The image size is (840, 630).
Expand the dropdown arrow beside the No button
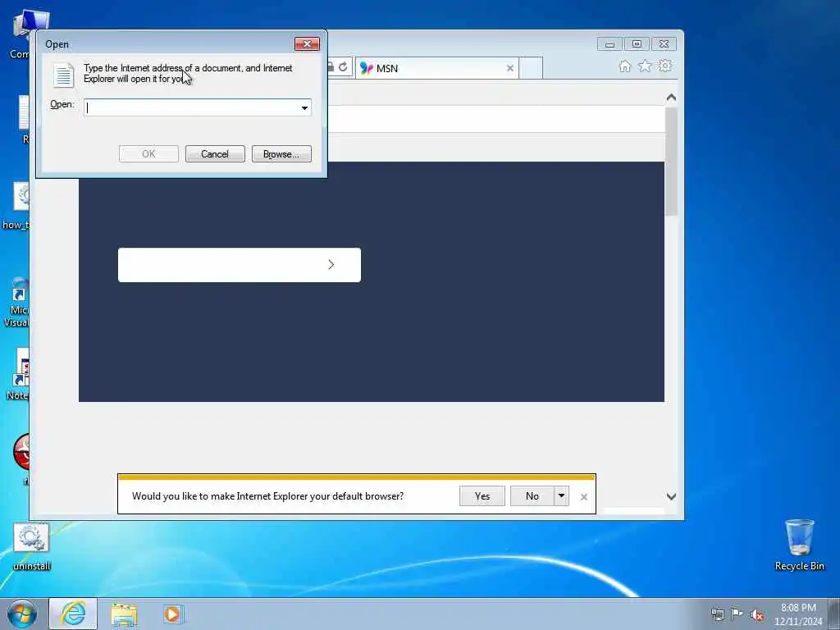(x=561, y=496)
